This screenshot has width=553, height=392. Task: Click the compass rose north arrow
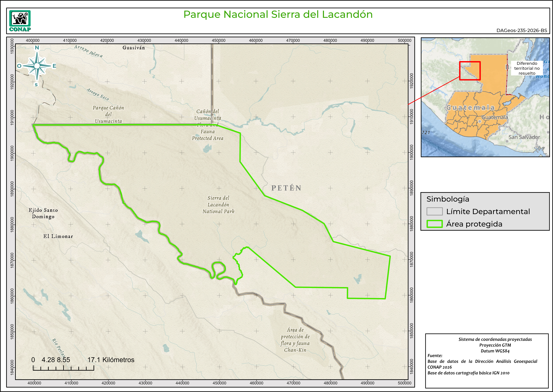37,66
